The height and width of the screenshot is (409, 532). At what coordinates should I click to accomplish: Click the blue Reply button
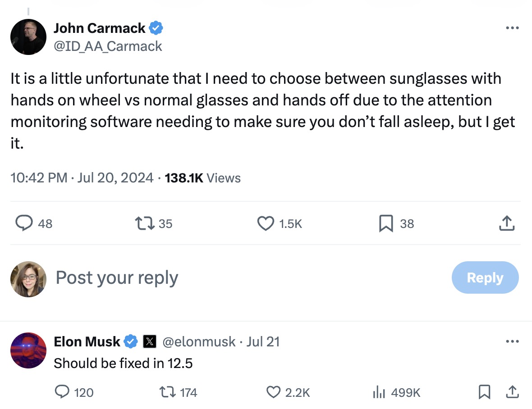(x=485, y=277)
